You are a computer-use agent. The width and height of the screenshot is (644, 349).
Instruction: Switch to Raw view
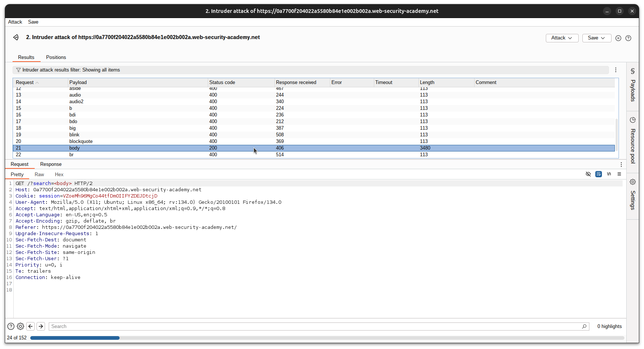click(39, 174)
